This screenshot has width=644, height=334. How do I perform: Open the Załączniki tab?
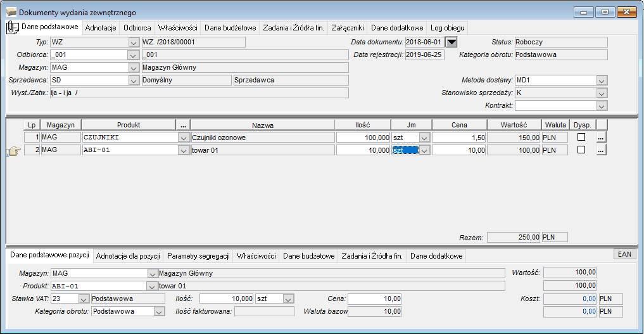[x=348, y=28]
